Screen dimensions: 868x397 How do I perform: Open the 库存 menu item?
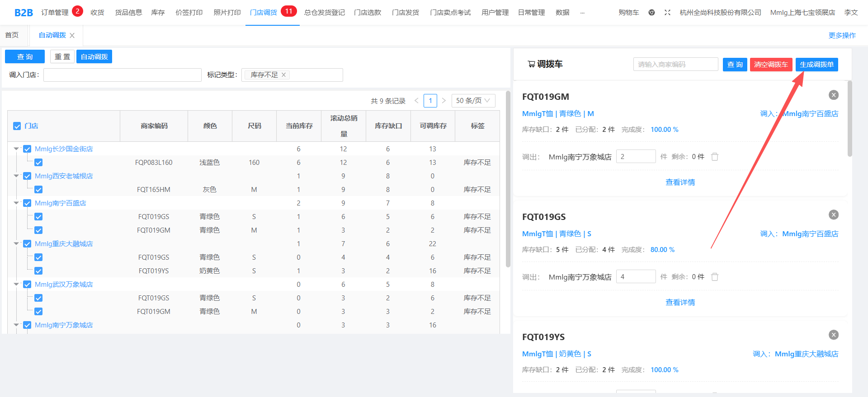(x=158, y=13)
